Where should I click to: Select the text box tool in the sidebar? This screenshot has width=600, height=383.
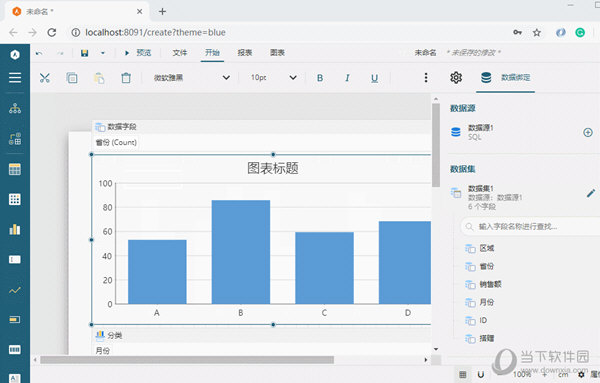click(x=15, y=259)
